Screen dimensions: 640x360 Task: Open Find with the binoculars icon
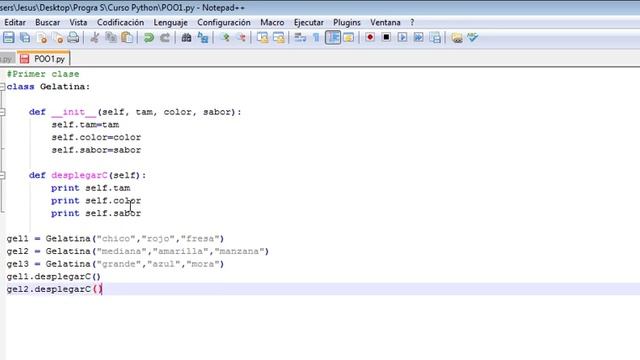pos(186,38)
